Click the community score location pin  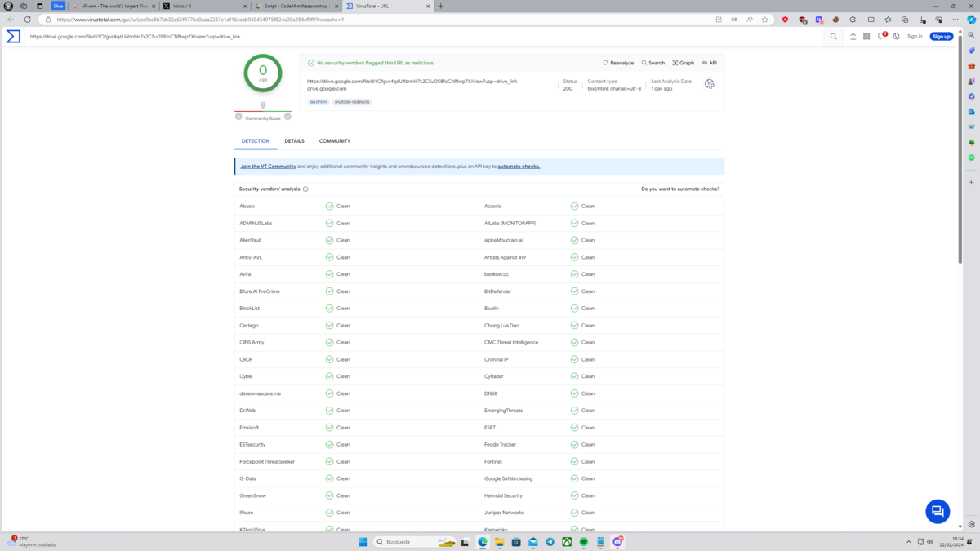[263, 105]
